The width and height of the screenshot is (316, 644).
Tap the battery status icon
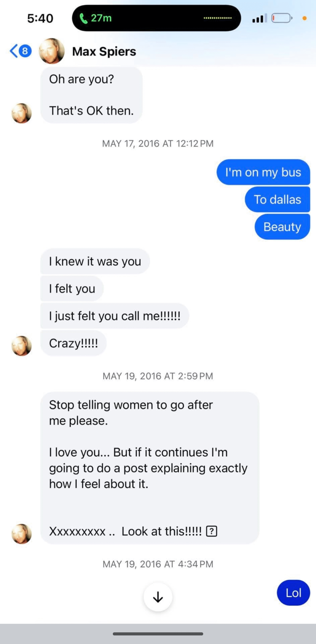[x=282, y=18]
